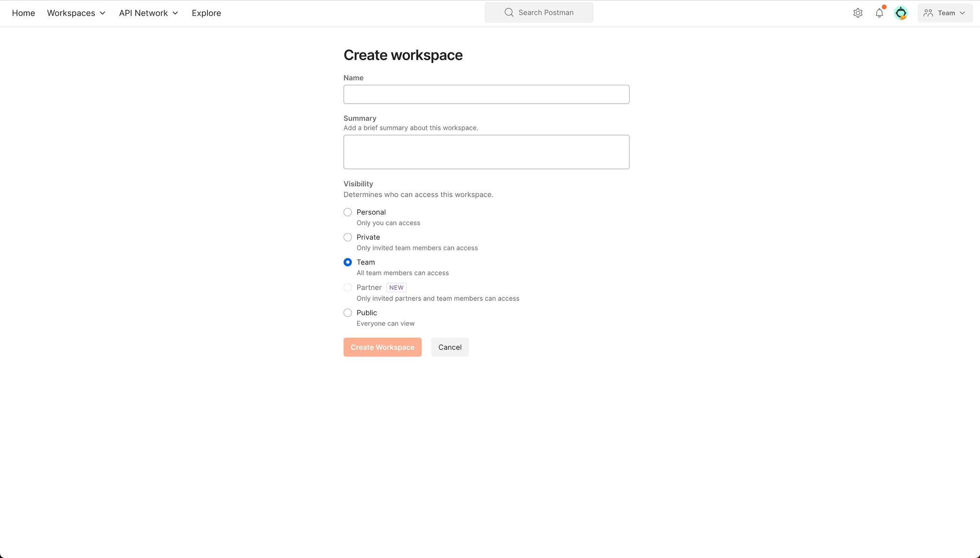
Task: Click the search magnifier icon
Action: pyautogui.click(x=508, y=12)
